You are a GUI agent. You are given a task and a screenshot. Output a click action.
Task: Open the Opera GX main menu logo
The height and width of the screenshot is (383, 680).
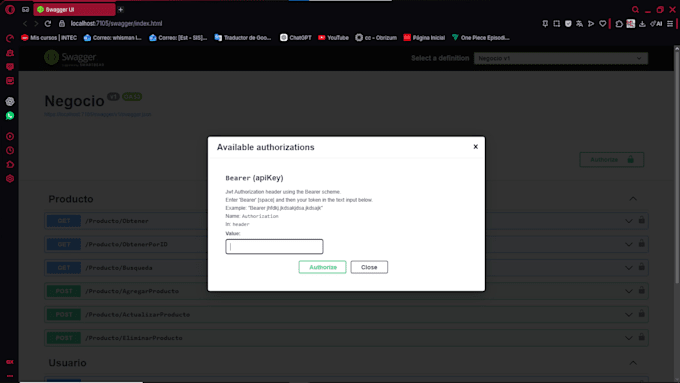(x=10, y=10)
